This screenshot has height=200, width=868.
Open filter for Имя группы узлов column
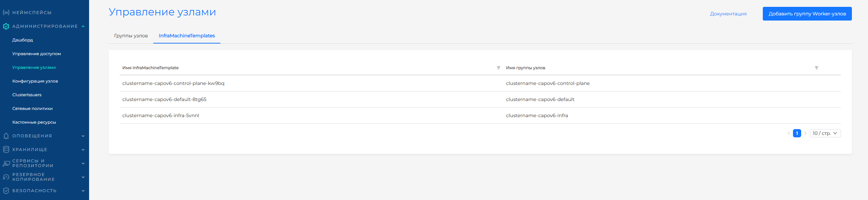[x=817, y=68]
